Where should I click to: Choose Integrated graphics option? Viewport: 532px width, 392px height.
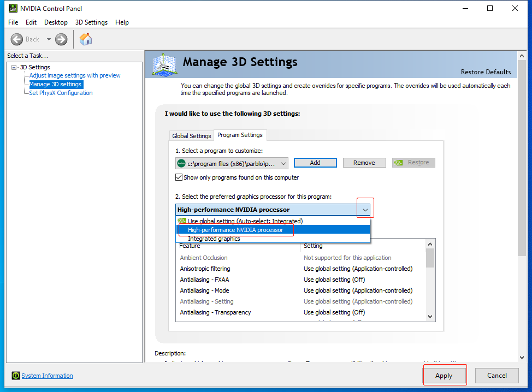point(273,239)
